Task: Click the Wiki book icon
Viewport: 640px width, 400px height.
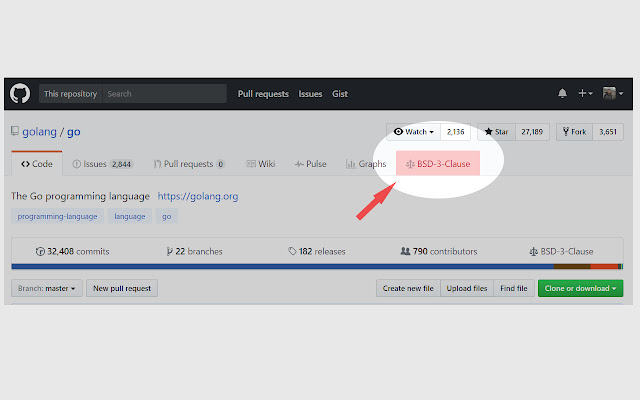Action: pyautogui.click(x=251, y=164)
